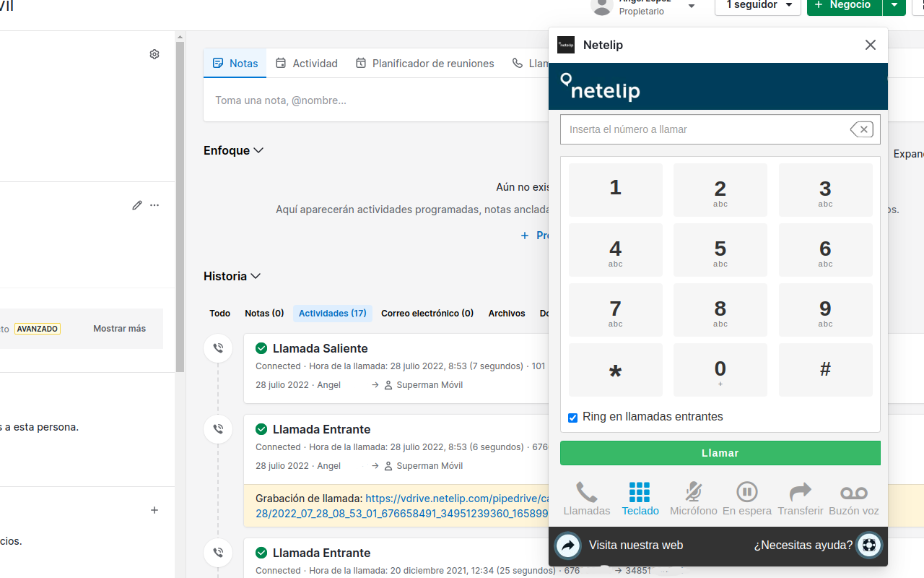Dial keypad digit 9
The width and height of the screenshot is (924, 578).
coord(826,310)
